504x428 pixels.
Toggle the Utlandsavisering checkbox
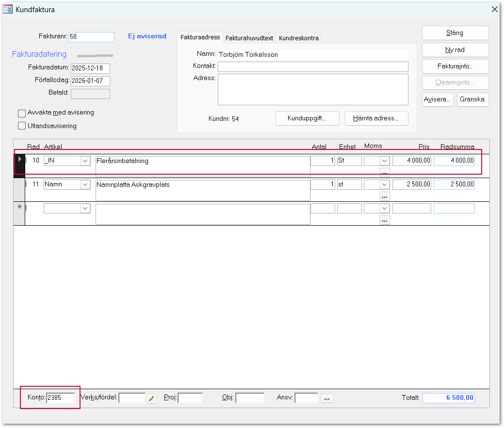(22, 126)
